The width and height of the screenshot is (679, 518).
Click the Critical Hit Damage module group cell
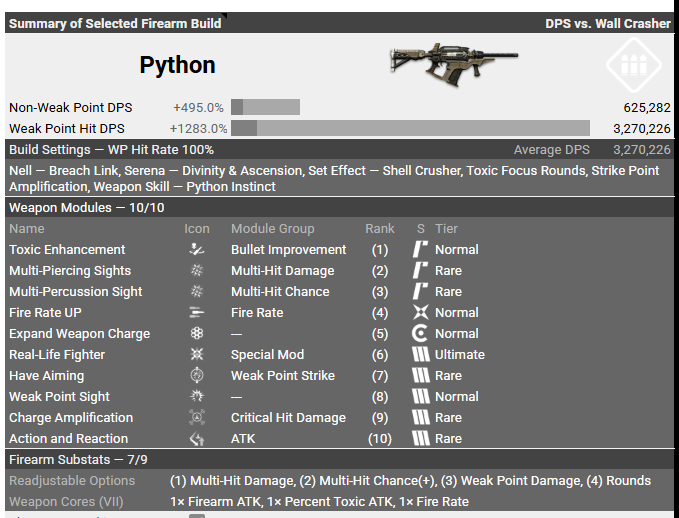tap(288, 418)
